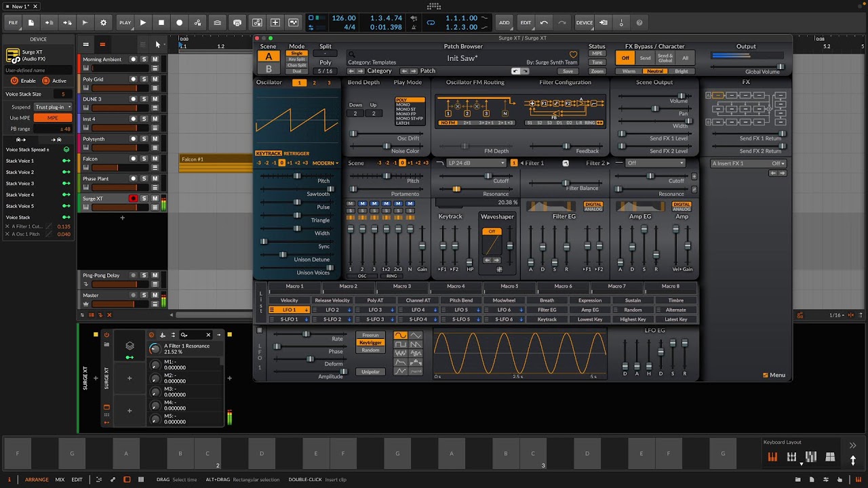Open the DEVICE menu dropdown

[585, 22]
